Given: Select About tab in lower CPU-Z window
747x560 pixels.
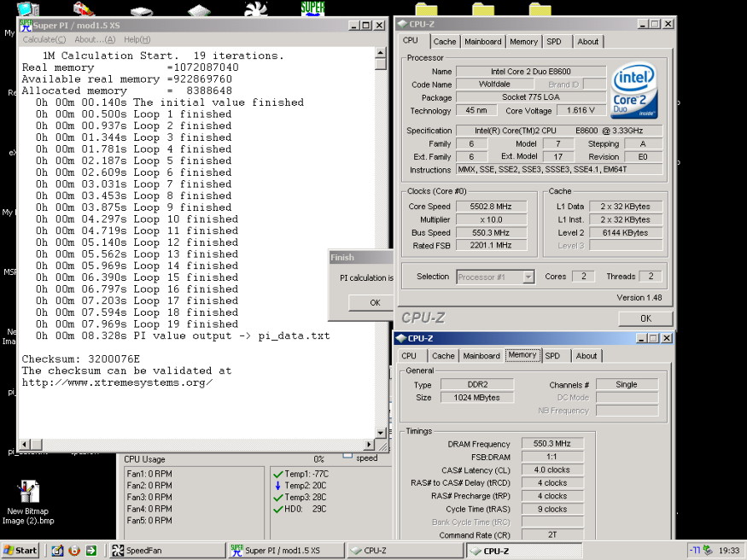Looking at the screenshot, I should click(x=586, y=356).
